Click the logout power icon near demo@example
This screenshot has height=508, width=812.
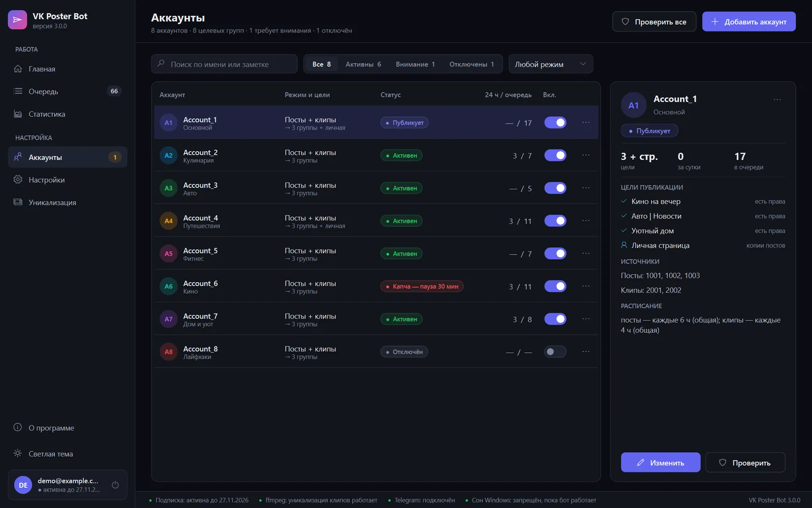pyautogui.click(x=115, y=485)
